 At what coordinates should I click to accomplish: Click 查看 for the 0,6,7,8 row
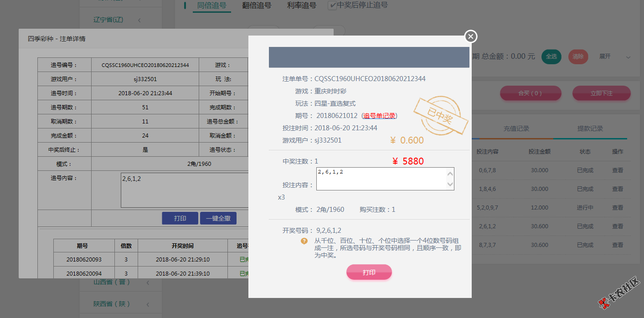click(x=618, y=170)
